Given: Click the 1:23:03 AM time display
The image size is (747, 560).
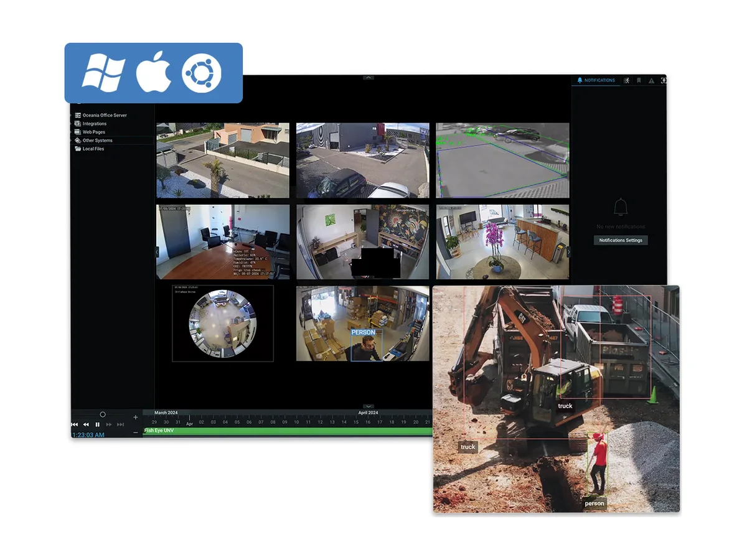Looking at the screenshot, I should pos(88,435).
